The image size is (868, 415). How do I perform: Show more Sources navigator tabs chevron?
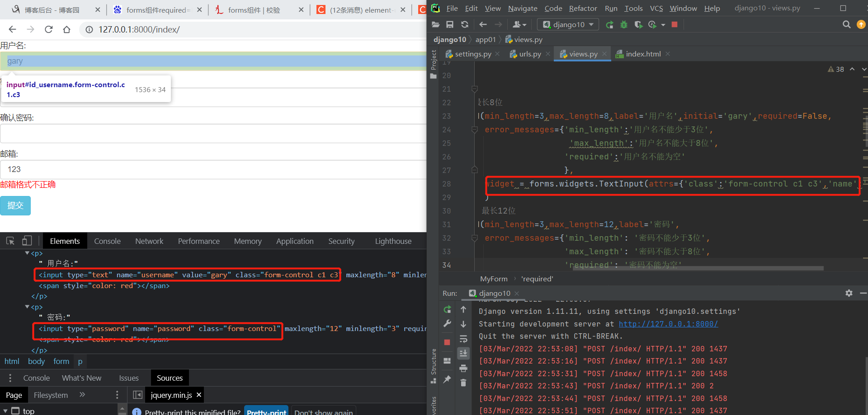82,395
